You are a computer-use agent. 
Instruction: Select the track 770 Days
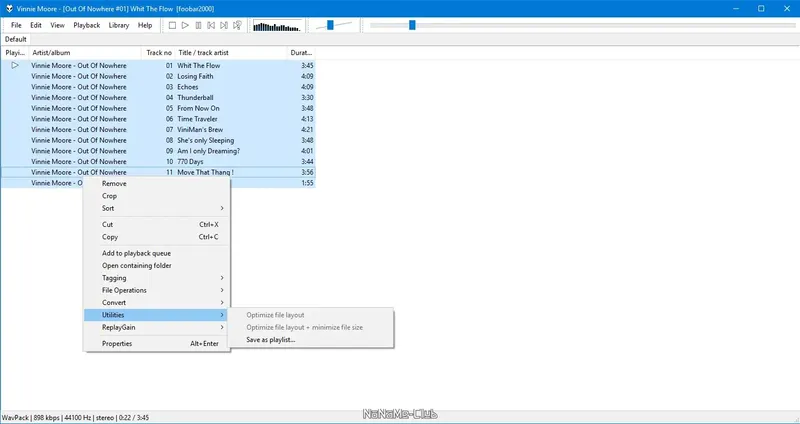coord(190,162)
